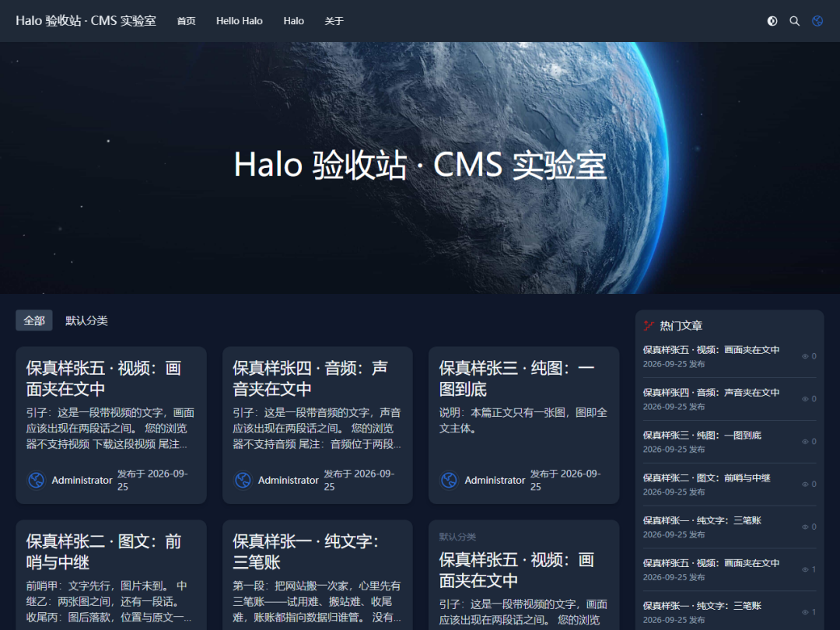Image resolution: width=840 pixels, height=630 pixels.
Task: Click Administrator name on 保真样张三 card
Action: (495, 480)
